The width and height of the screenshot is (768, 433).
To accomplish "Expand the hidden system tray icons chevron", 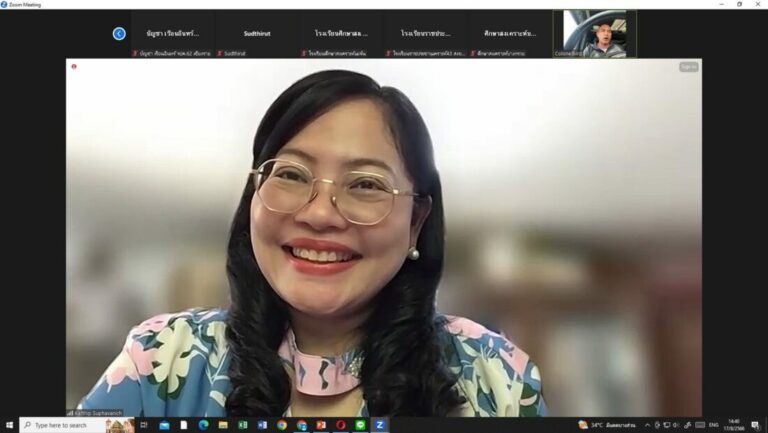I will pyautogui.click(x=647, y=425).
